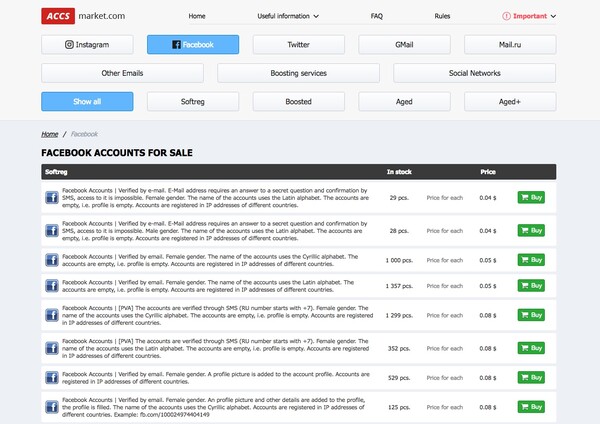
Task: Buy the 529 pcs. profile picture accounts
Action: click(531, 377)
